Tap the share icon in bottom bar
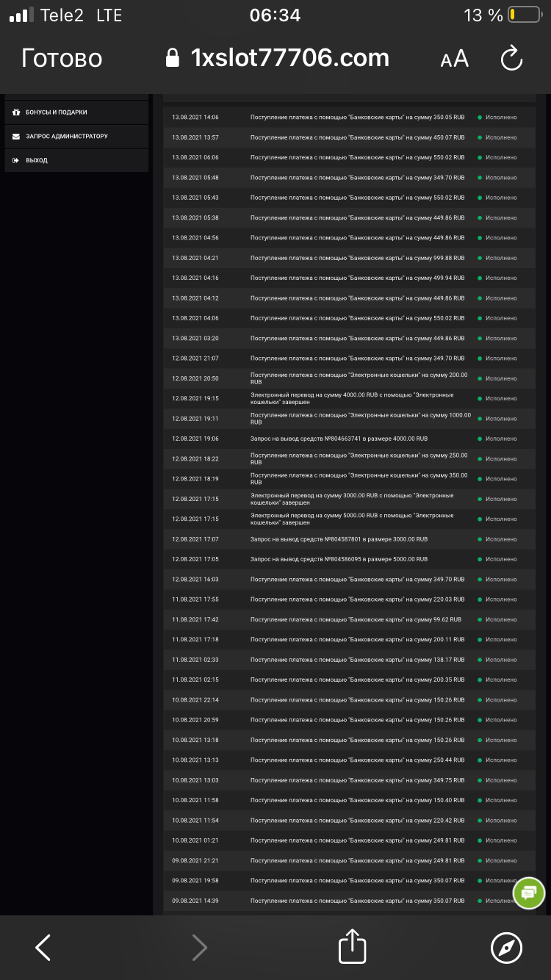 (x=352, y=946)
